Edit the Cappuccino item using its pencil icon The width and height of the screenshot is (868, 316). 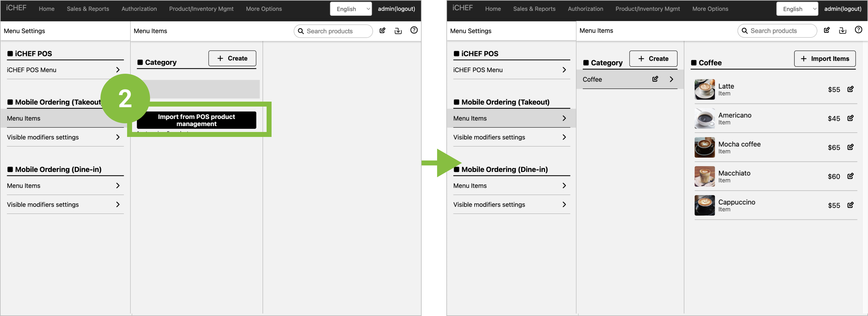pyautogui.click(x=850, y=205)
